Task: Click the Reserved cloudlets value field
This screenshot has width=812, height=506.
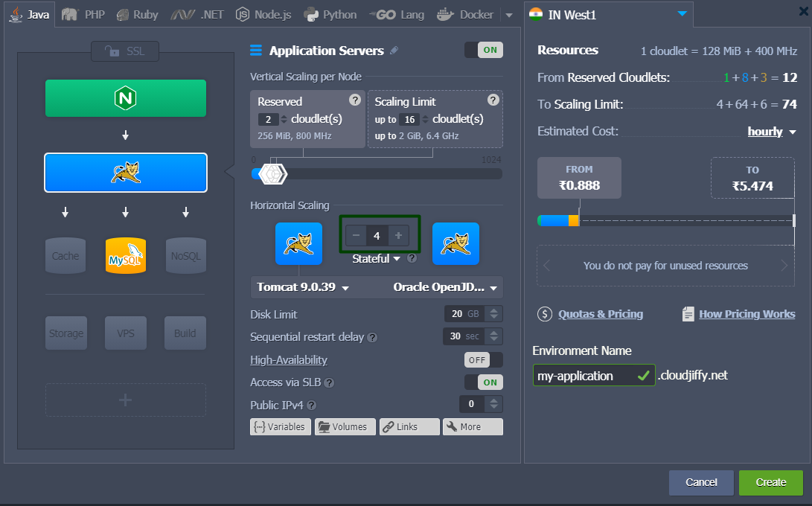Action: [268, 120]
